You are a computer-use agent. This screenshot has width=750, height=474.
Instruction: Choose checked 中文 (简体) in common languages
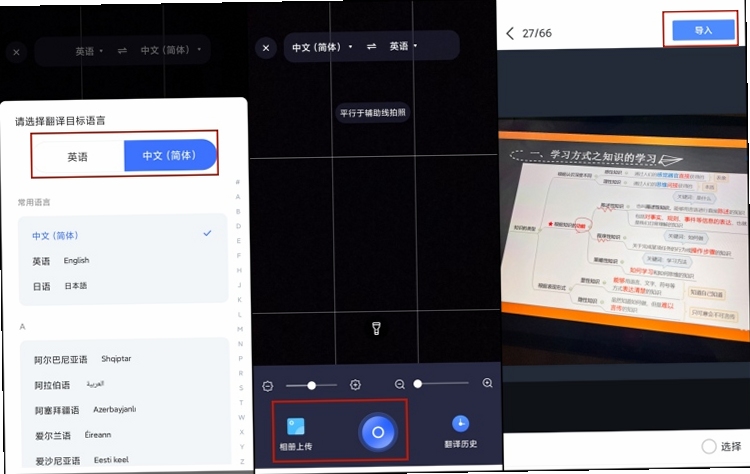coord(122,235)
